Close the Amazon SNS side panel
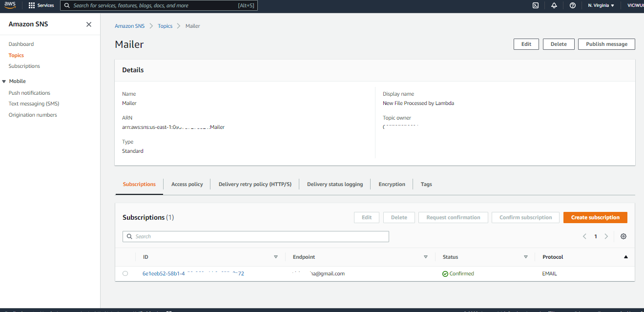The height and width of the screenshot is (312, 644). point(89,24)
